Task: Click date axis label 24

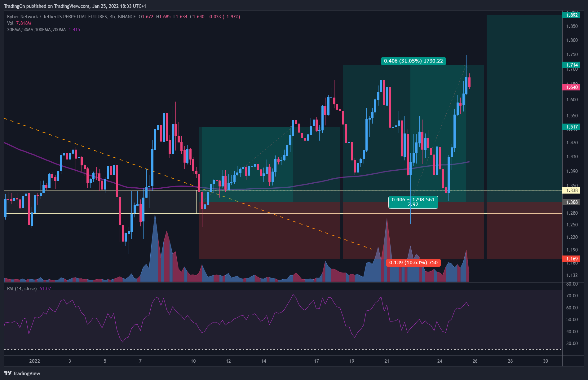Action: pos(440,361)
